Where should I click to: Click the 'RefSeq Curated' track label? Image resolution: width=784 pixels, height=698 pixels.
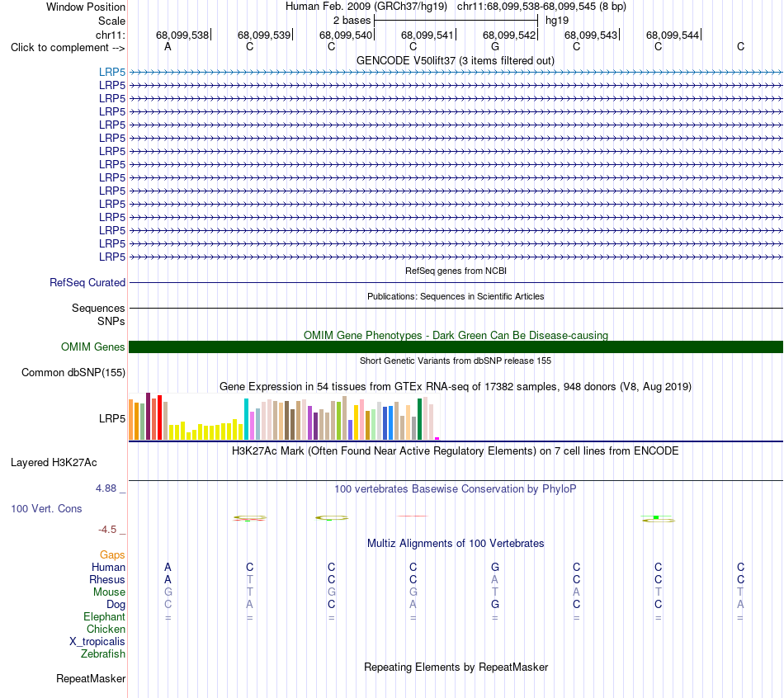click(x=87, y=282)
